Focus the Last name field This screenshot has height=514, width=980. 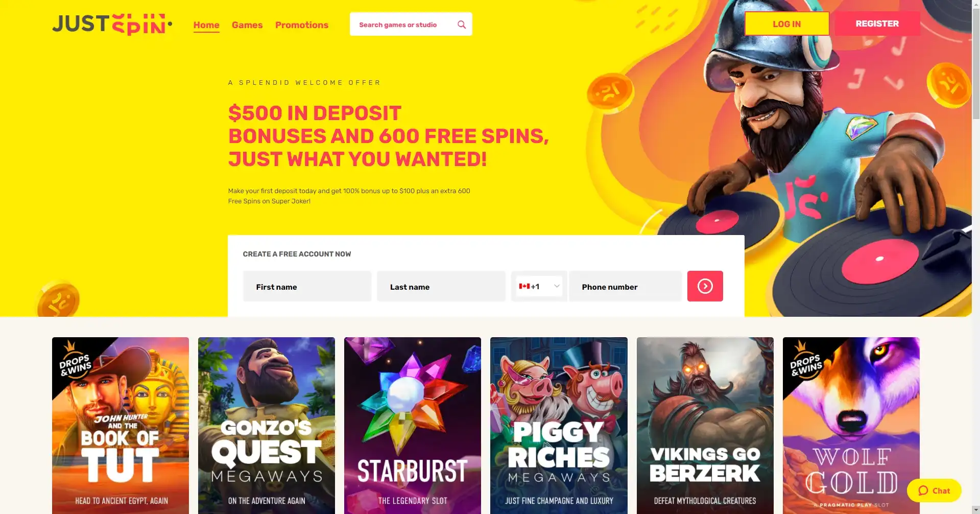[441, 286]
